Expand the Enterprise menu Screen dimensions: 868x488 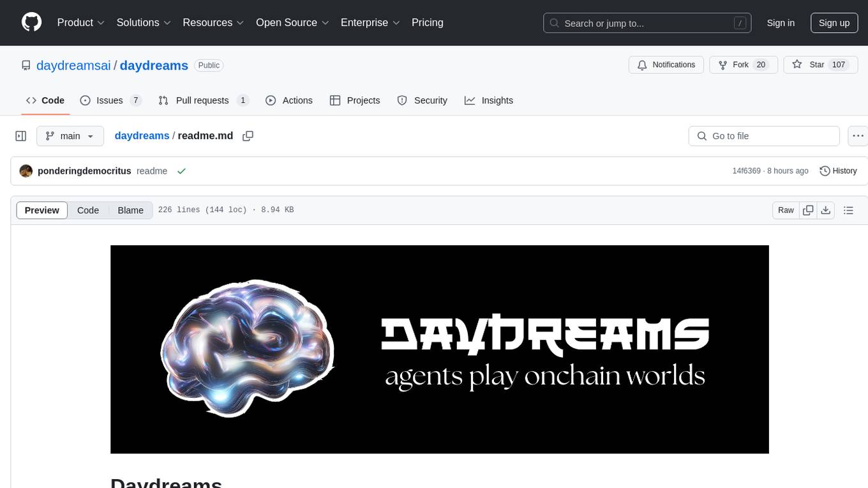(x=370, y=22)
